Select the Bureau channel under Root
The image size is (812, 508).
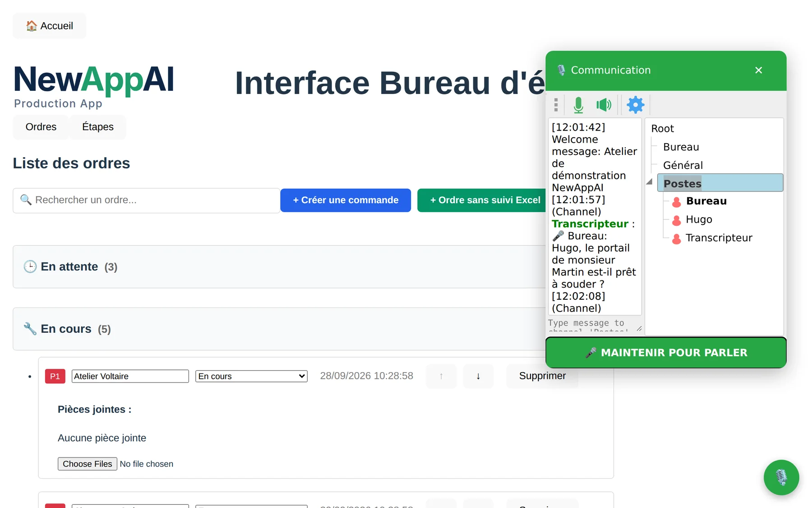pos(681,147)
